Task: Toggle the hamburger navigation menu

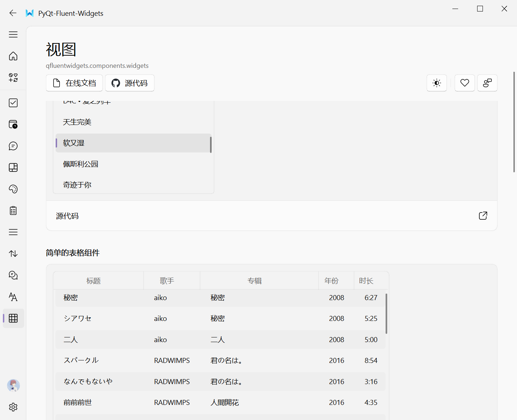Action: click(13, 34)
